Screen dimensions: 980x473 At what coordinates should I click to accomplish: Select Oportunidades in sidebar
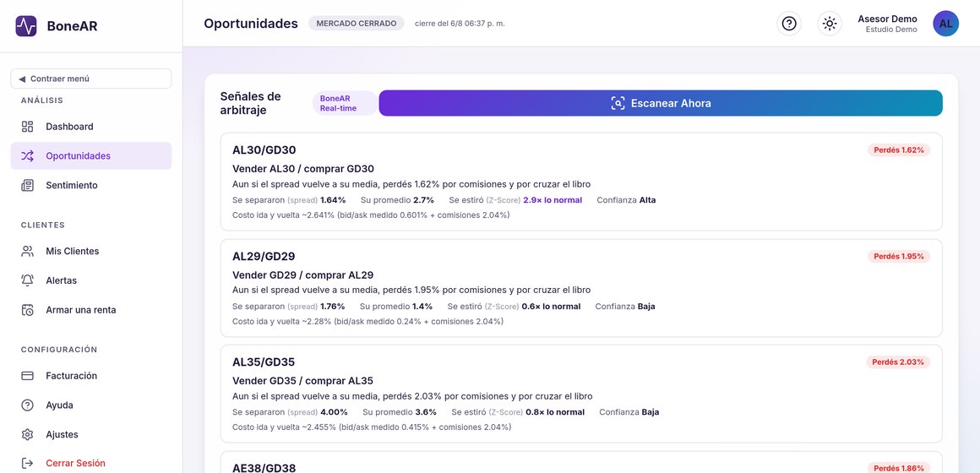click(91, 156)
